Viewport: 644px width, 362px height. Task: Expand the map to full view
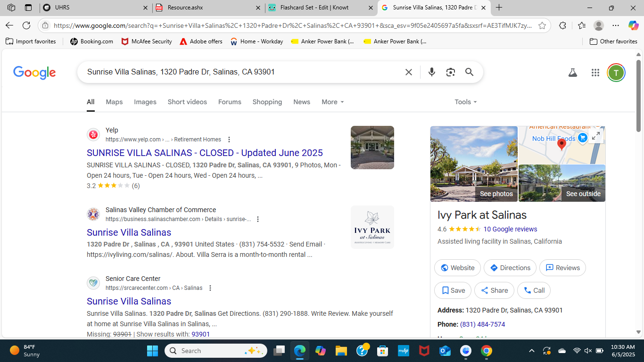click(x=595, y=136)
